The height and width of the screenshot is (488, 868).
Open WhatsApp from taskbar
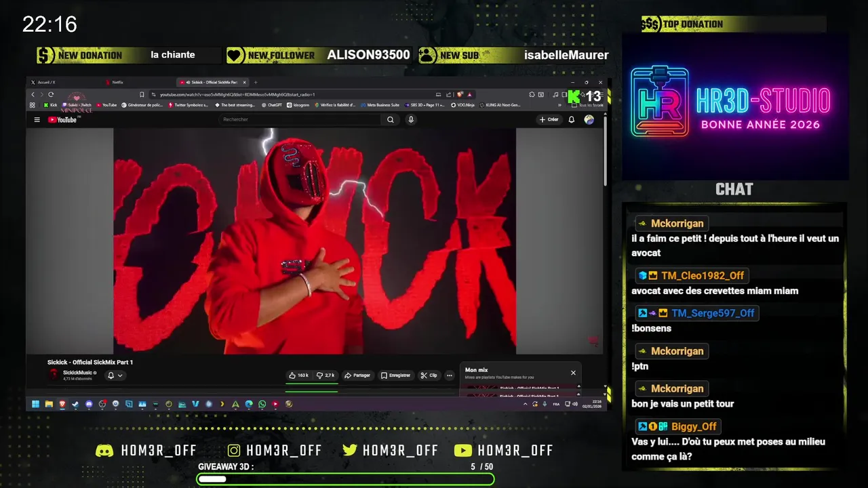pos(262,404)
